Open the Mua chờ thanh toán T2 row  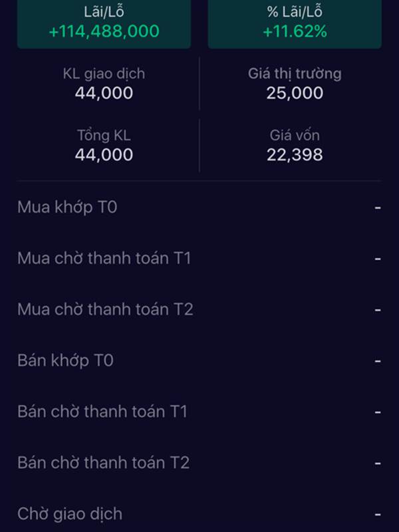[x=199, y=310]
